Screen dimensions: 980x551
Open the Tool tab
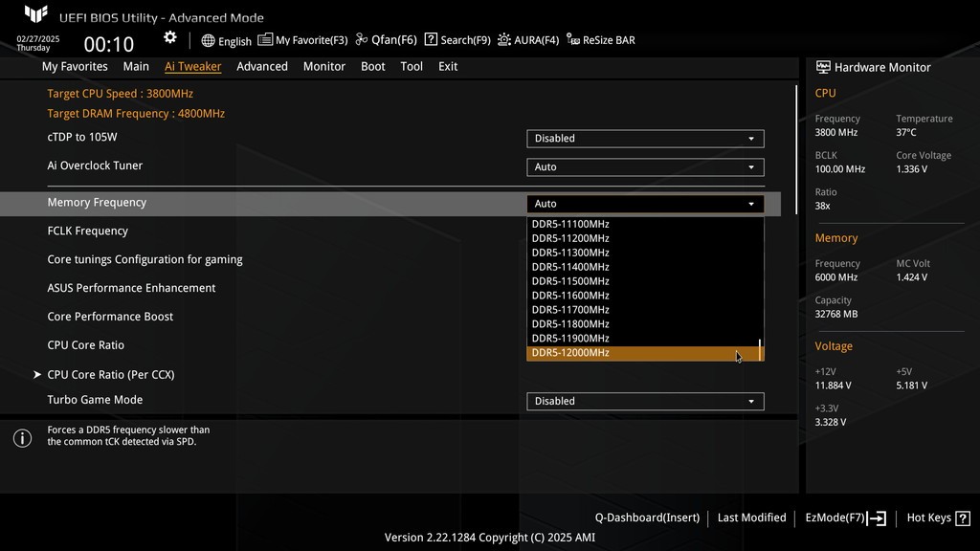412,66
